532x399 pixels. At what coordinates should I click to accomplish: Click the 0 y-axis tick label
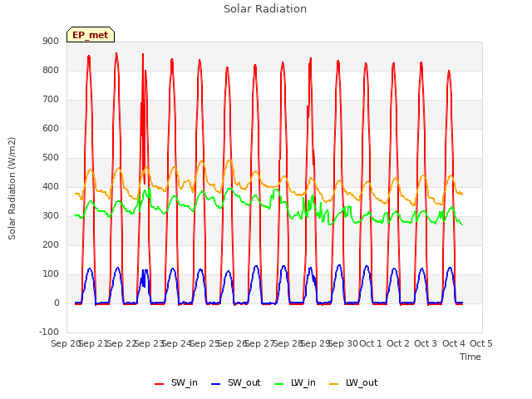pyautogui.click(x=57, y=303)
